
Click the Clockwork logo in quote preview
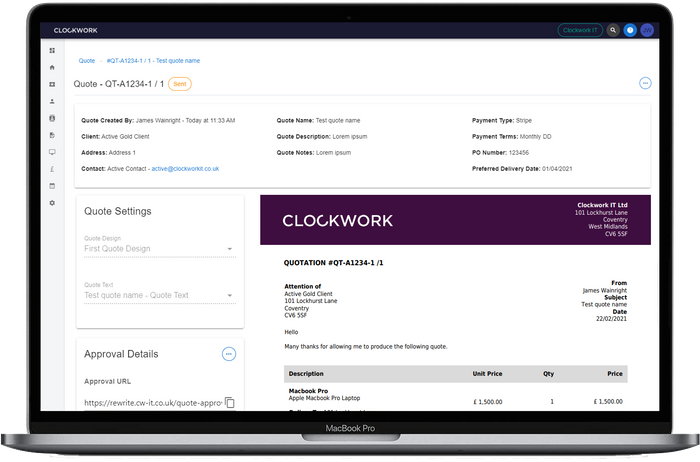[338, 221]
